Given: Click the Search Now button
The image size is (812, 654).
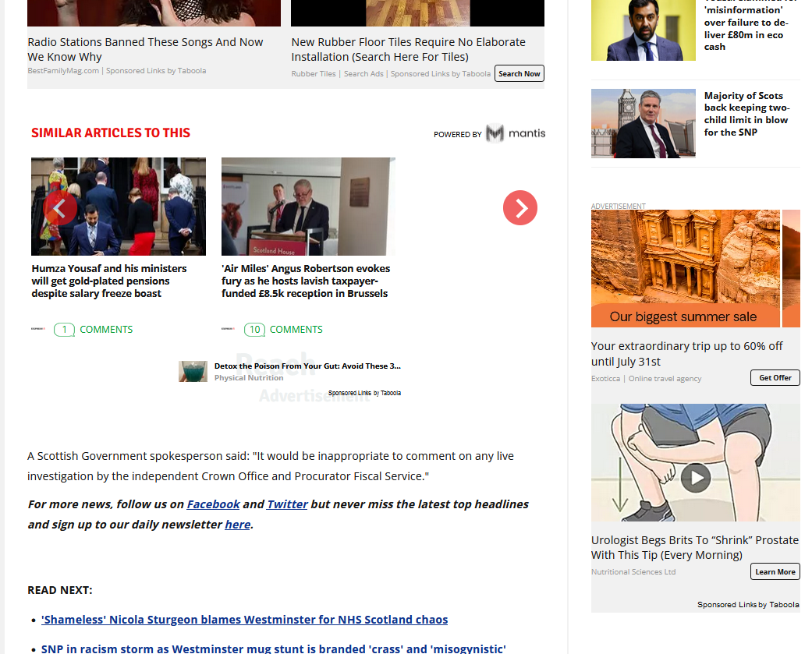Looking at the screenshot, I should coord(519,73).
